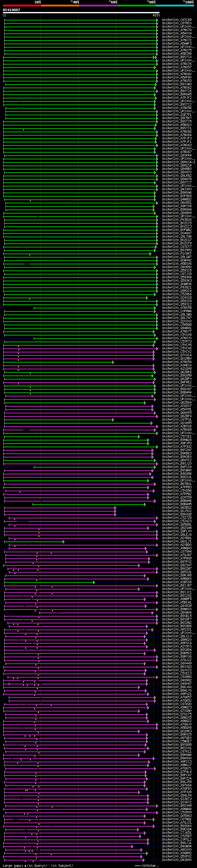Select the UniRef100_A9P1C4 label
The height and width of the screenshot is (868, 197).
click(x=177, y=643)
